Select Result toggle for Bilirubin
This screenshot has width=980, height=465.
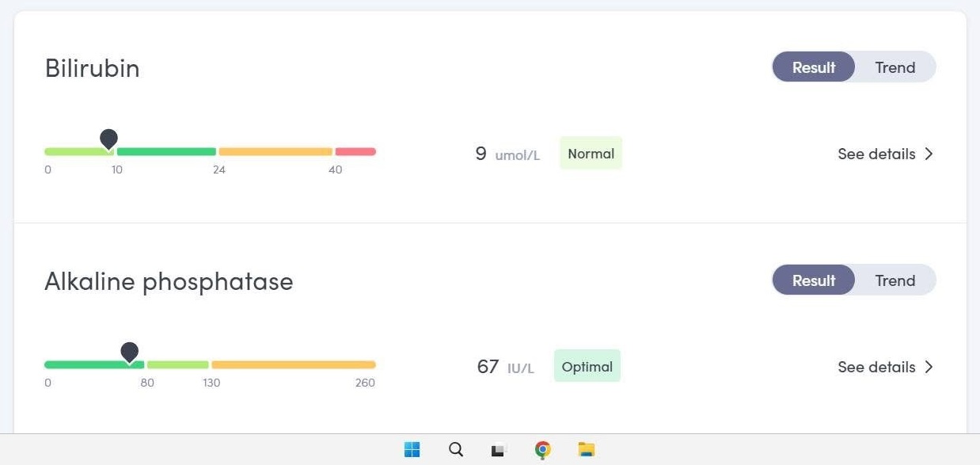pyautogui.click(x=814, y=67)
